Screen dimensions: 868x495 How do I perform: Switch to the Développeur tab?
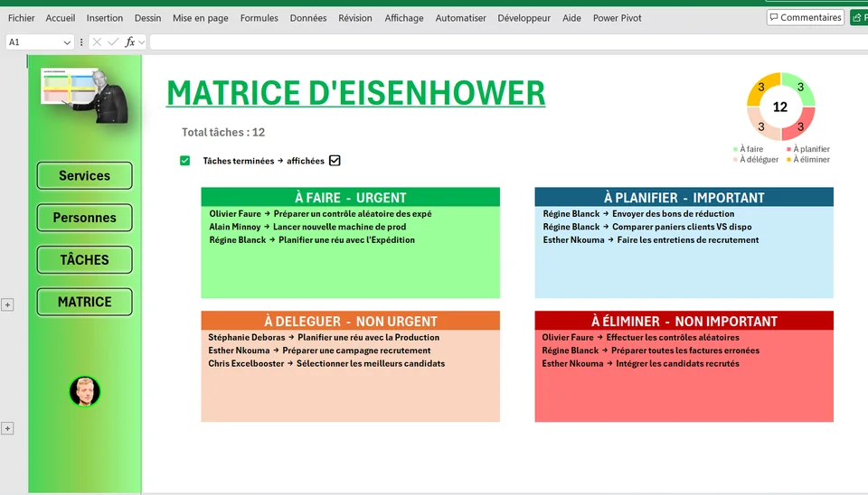click(x=524, y=18)
